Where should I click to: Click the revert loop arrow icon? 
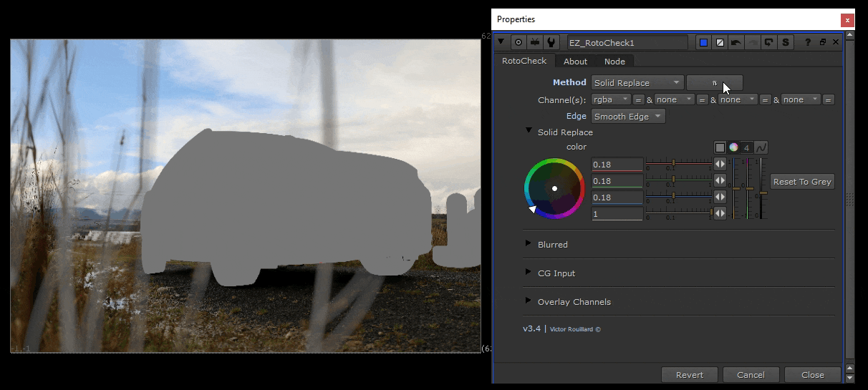tap(769, 43)
